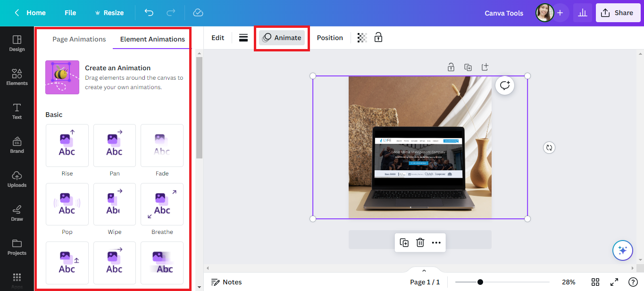Open the Elements panel

point(17,77)
